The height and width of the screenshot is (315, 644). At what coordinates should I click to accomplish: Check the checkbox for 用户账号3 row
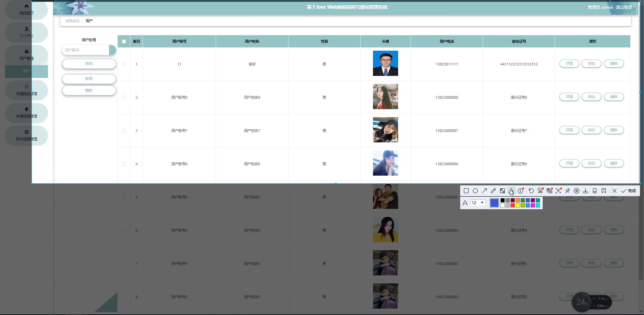pyautogui.click(x=124, y=264)
